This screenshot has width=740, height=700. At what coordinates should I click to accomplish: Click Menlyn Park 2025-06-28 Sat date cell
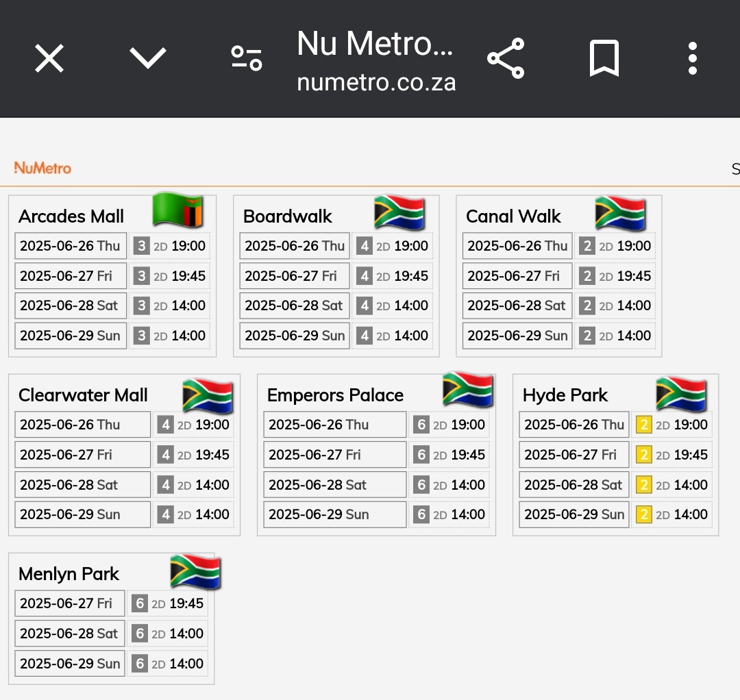pos(70,634)
